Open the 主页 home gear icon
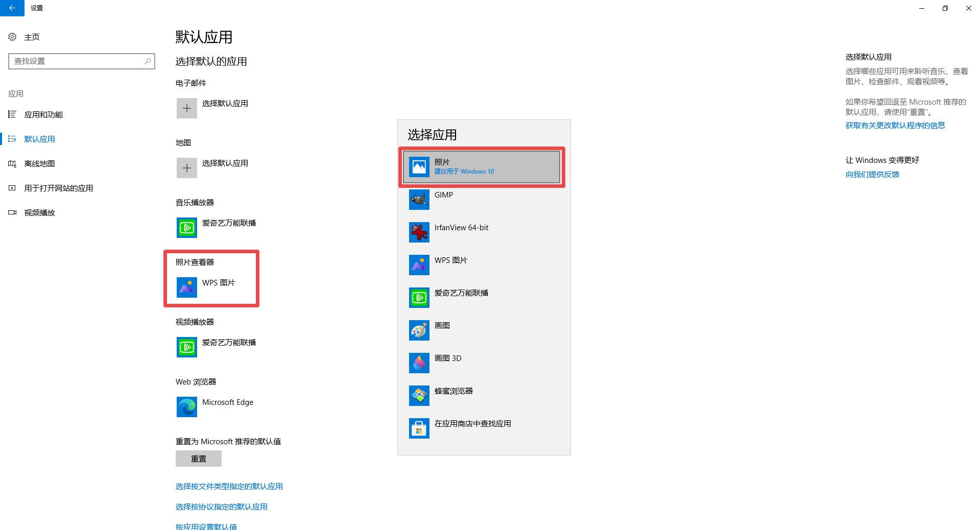The height and width of the screenshot is (530, 980). tap(12, 37)
